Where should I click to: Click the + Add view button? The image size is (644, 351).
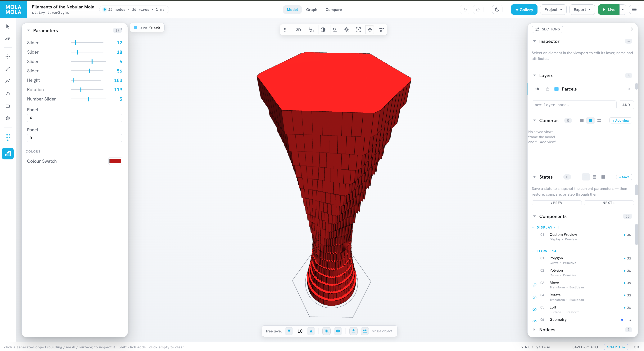(x=620, y=120)
